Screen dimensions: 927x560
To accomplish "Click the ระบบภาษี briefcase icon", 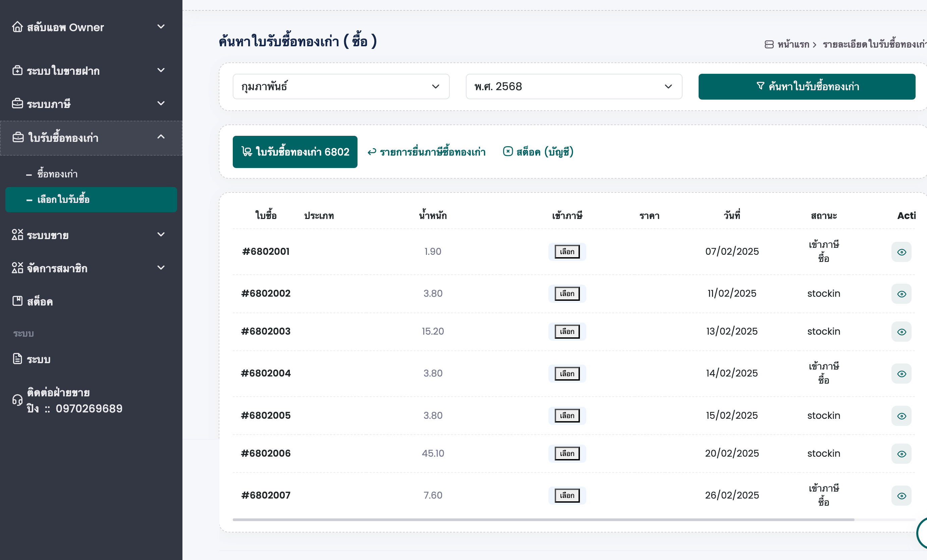I will [x=17, y=103].
